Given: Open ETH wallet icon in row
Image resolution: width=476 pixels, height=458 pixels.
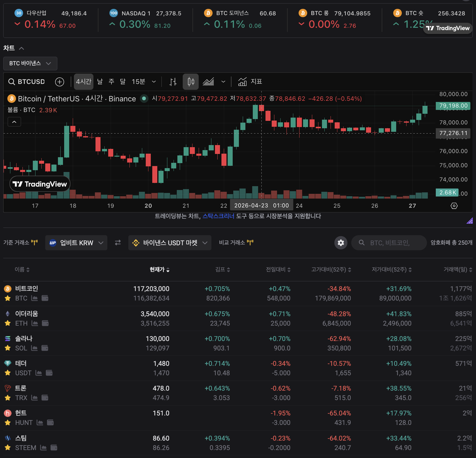Looking at the screenshot, I should click(x=45, y=323).
